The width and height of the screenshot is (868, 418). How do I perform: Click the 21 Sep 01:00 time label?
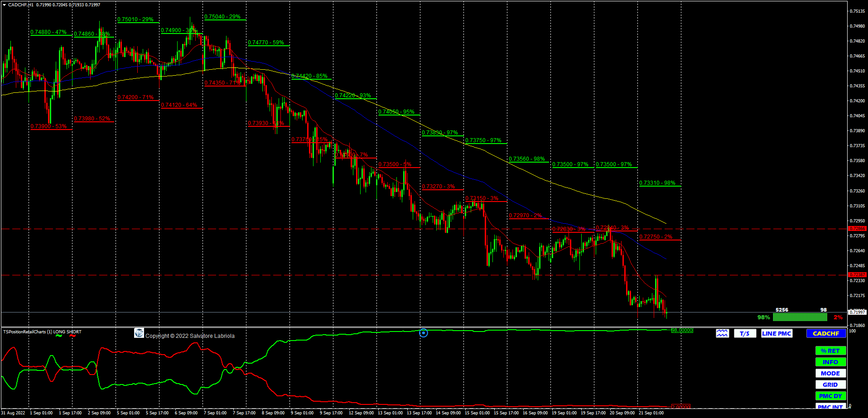[x=651, y=413]
